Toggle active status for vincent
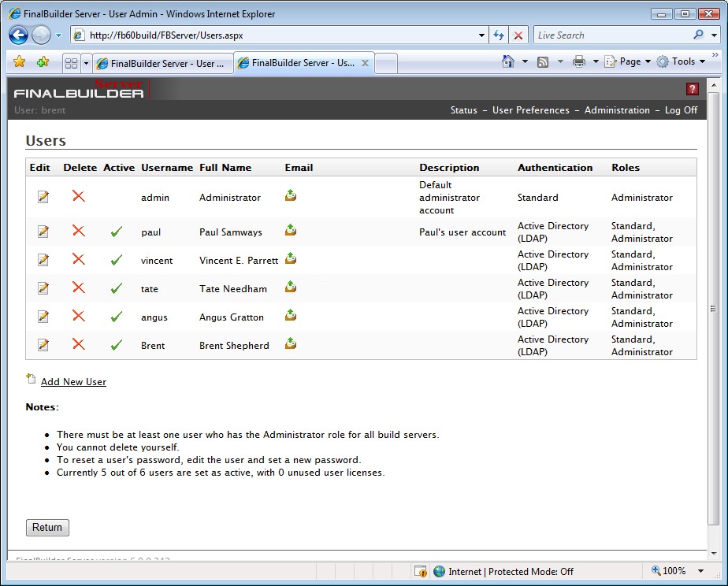 coord(117,260)
